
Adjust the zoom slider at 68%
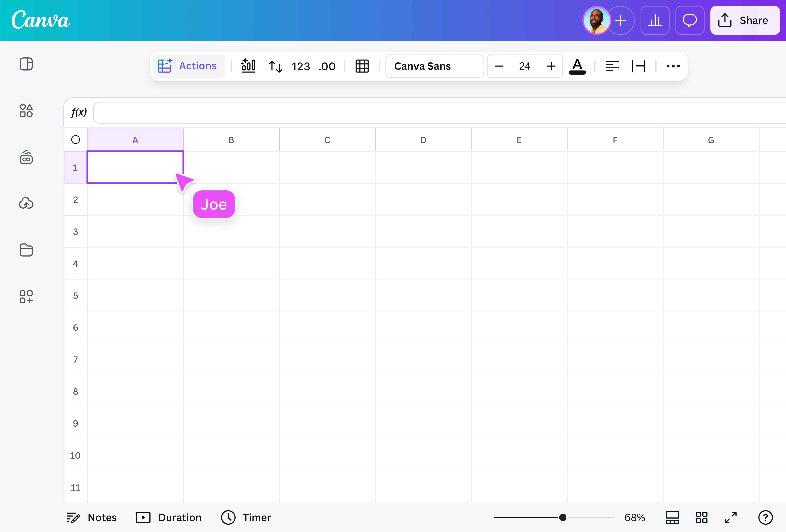click(562, 517)
